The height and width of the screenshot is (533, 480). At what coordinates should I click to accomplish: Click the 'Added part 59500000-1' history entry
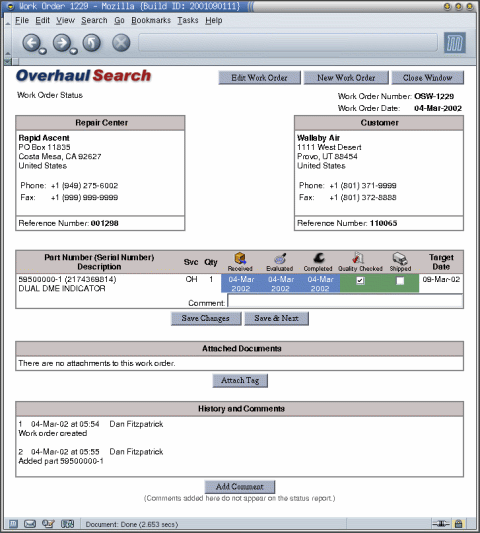(x=61, y=461)
